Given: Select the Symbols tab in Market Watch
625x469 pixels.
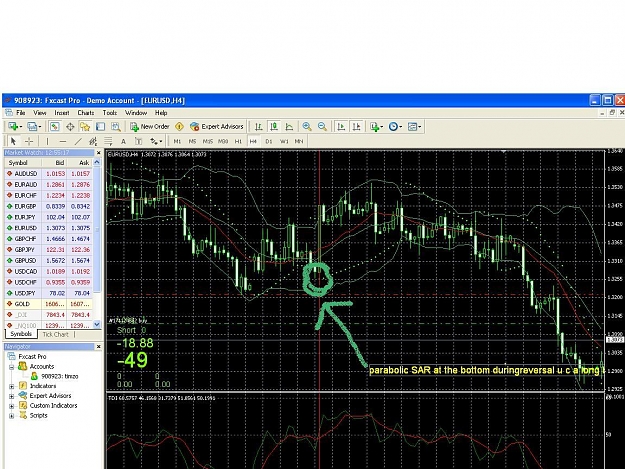Looking at the screenshot, I should (x=21, y=334).
